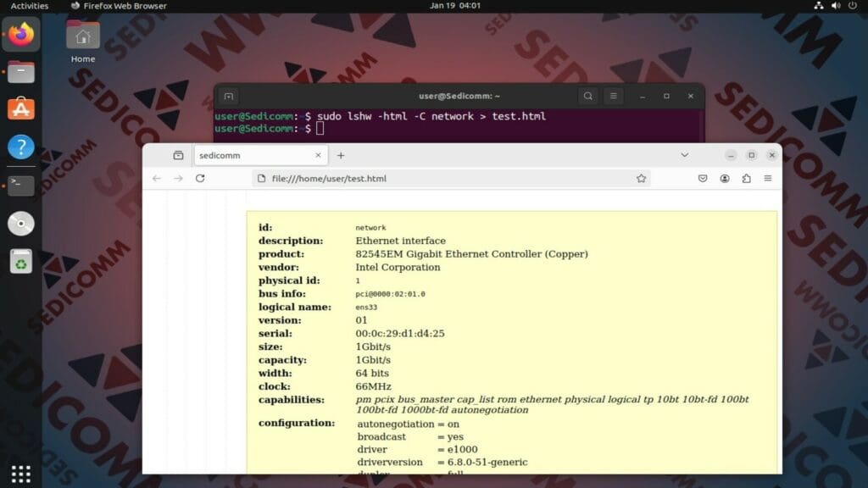Open the Activities overview
868x488 pixels.
click(29, 5)
